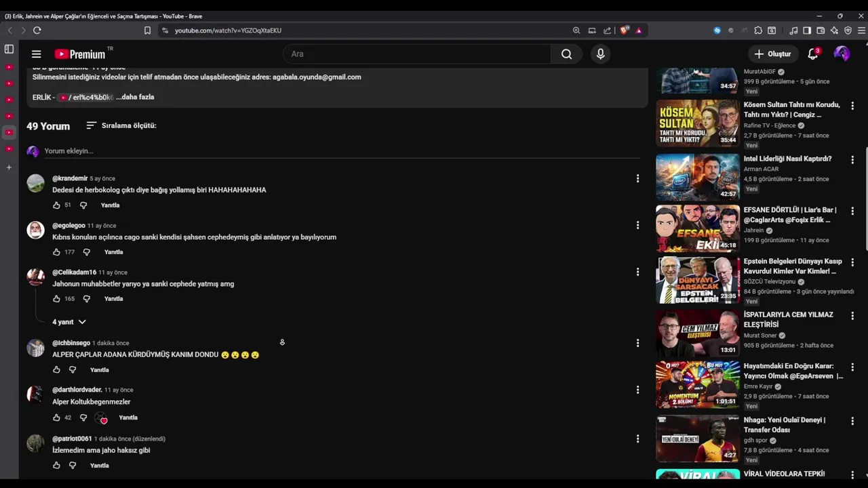The height and width of the screenshot is (488, 868).
Task: Open Brave Wallet icon
Action: pos(821,30)
